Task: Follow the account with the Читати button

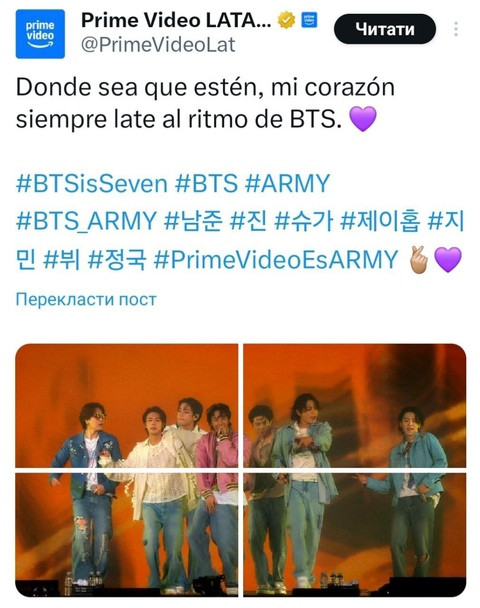Action: coord(385,29)
